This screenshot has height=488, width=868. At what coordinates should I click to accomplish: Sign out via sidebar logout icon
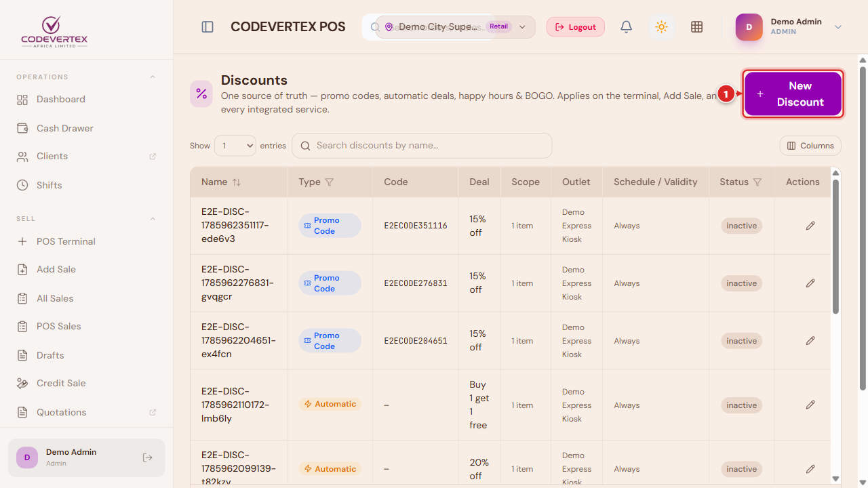148,457
